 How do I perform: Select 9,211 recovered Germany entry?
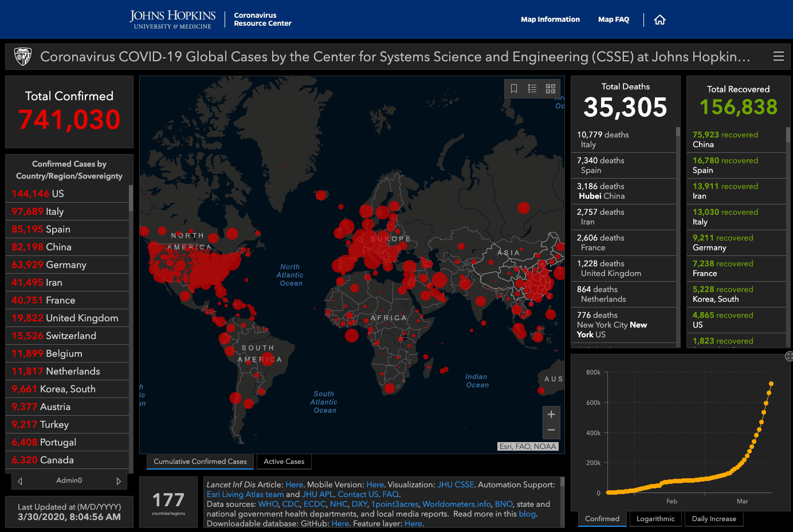(736, 243)
